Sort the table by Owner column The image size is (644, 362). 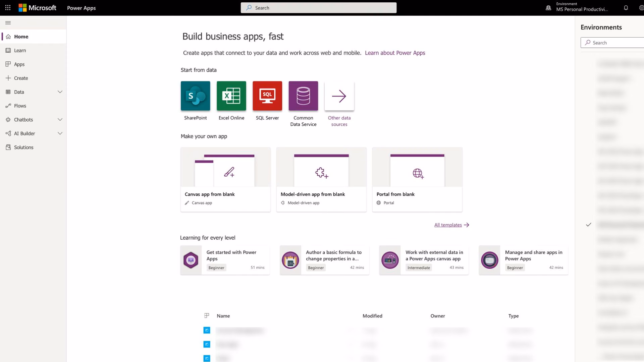[438, 316]
